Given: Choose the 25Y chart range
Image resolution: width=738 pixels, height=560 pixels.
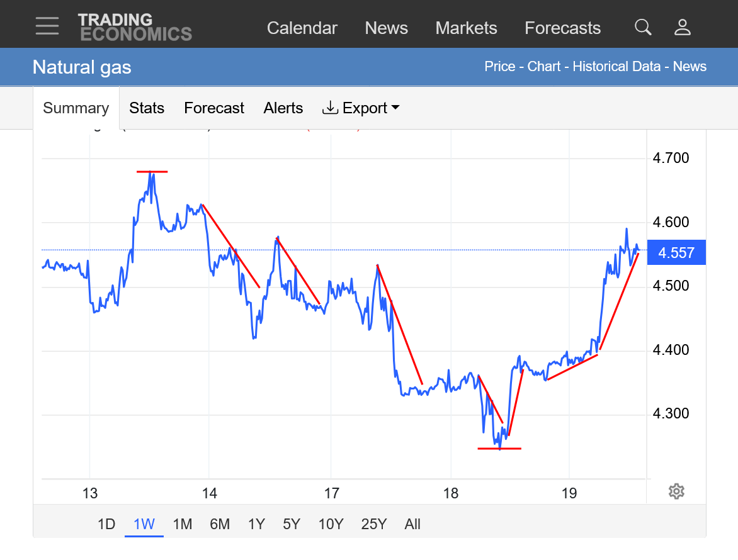Looking at the screenshot, I should (373, 524).
